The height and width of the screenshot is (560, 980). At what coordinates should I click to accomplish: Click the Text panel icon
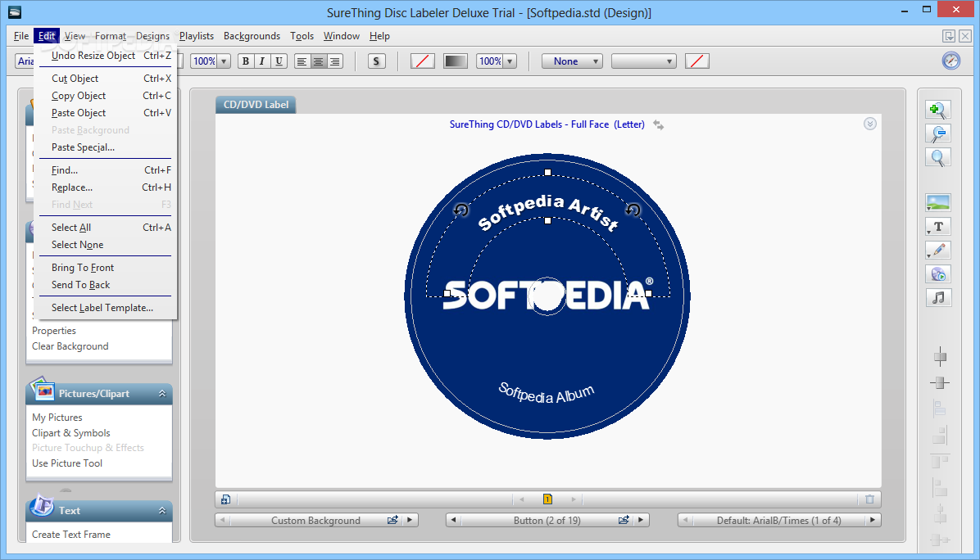[x=43, y=505]
